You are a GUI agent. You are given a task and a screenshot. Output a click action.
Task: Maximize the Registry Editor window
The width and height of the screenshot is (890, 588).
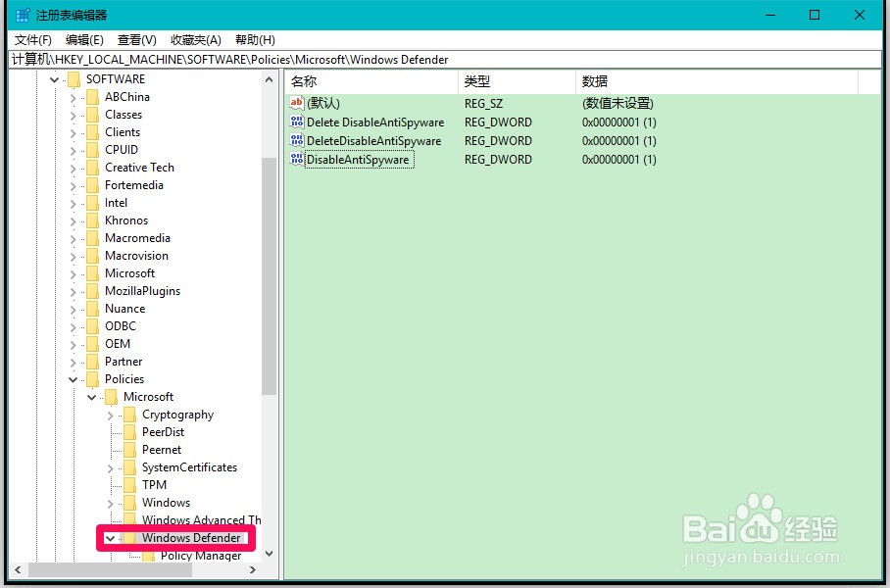coord(814,15)
